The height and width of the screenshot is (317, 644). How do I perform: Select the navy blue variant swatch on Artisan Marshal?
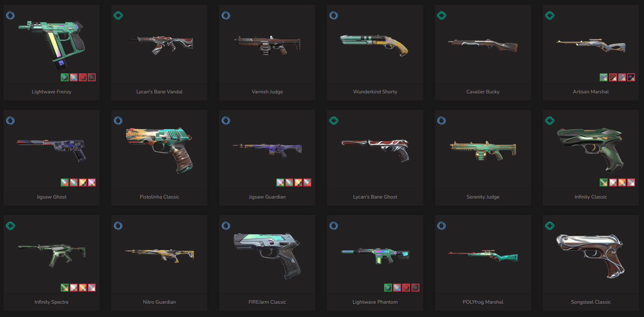pyautogui.click(x=631, y=77)
